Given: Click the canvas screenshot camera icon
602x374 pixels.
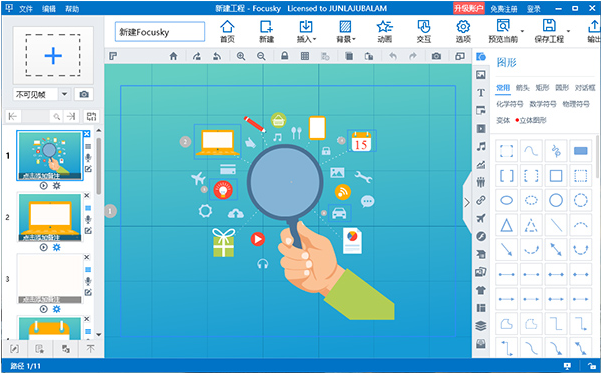Looking at the screenshot, I should pyautogui.click(x=436, y=56).
